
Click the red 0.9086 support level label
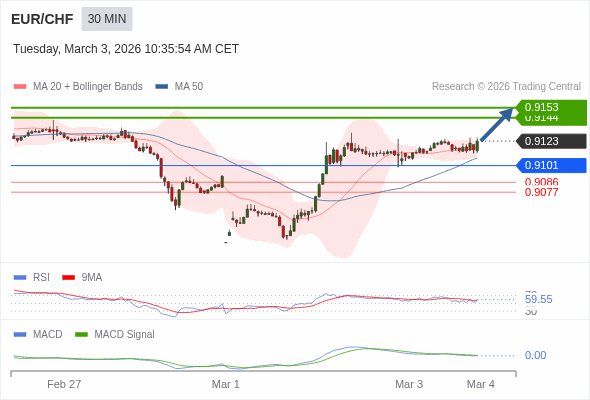(541, 182)
